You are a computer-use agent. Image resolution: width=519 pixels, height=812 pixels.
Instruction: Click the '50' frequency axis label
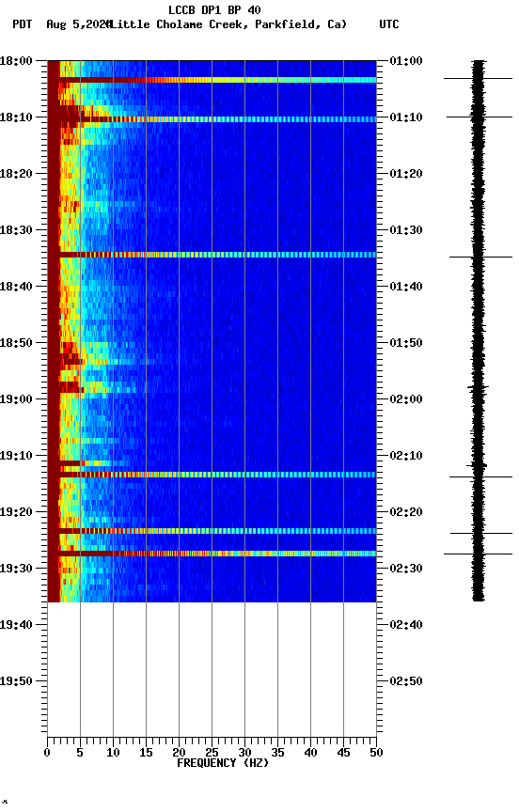(x=377, y=754)
